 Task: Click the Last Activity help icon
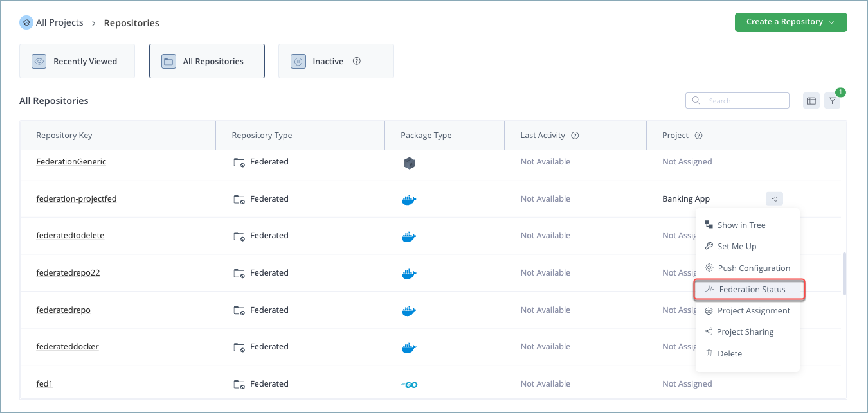coord(575,136)
